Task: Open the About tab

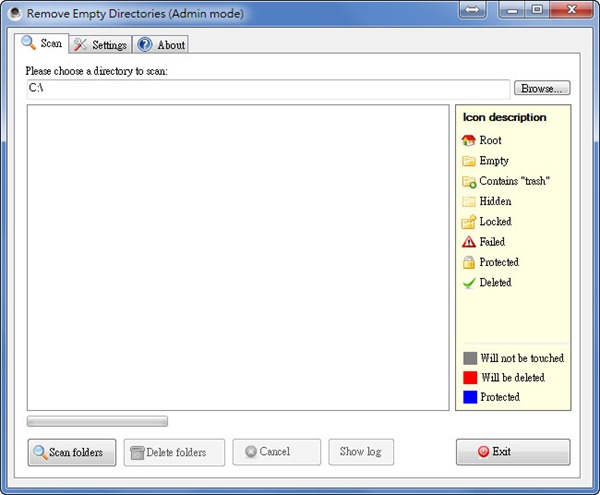Action: pyautogui.click(x=160, y=45)
